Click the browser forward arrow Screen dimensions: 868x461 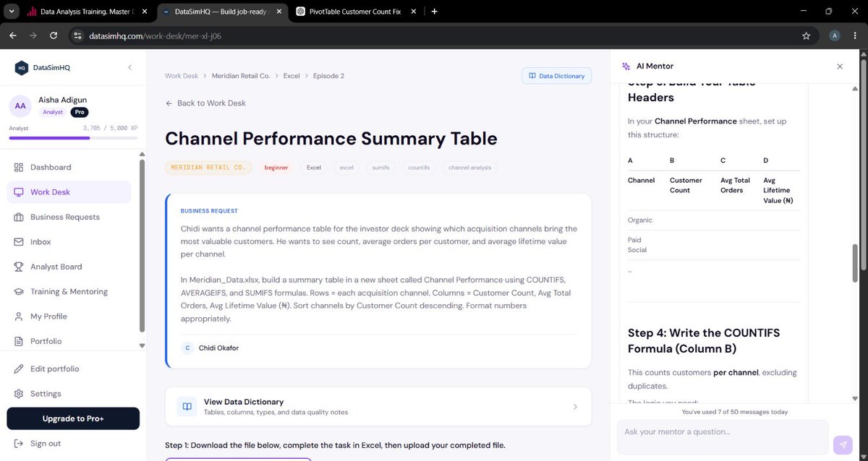pyautogui.click(x=33, y=35)
